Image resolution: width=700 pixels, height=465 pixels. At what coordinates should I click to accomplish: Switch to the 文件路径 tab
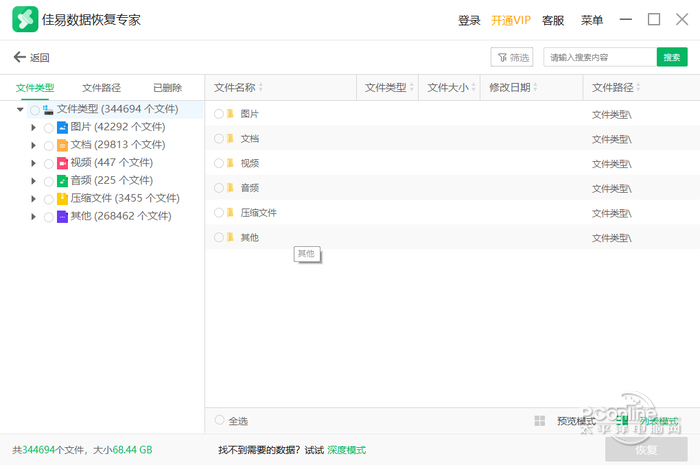[x=101, y=88]
